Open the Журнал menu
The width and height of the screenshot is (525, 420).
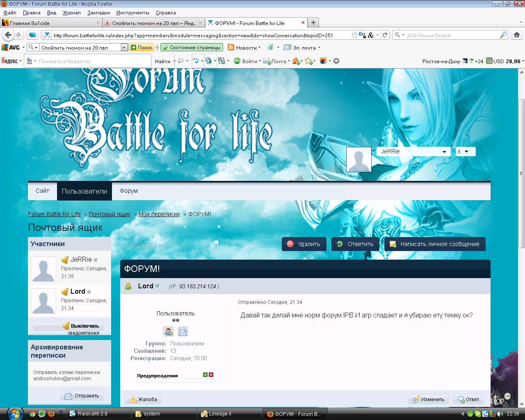click(72, 13)
